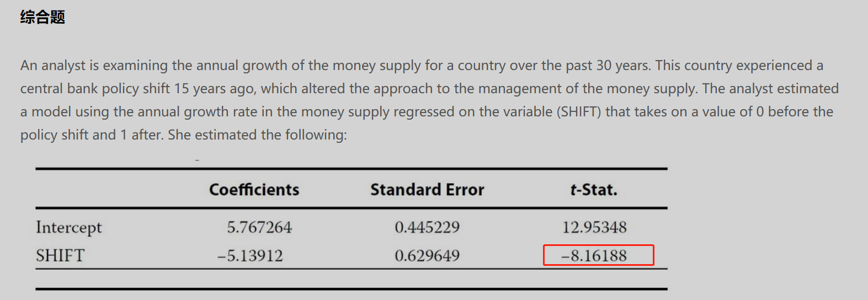Click the Intercept t-stat 12.95348
The width and height of the screenshot is (868, 300).
[594, 227]
